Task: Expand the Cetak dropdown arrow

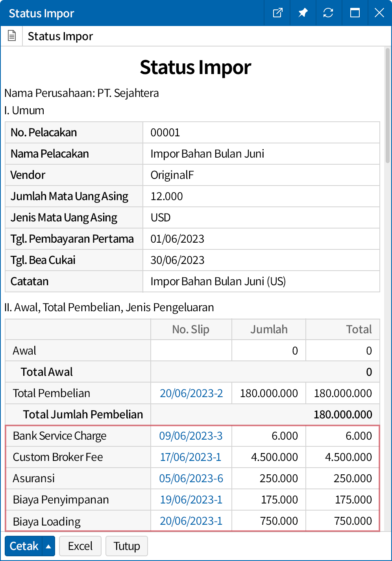Action: (x=48, y=546)
